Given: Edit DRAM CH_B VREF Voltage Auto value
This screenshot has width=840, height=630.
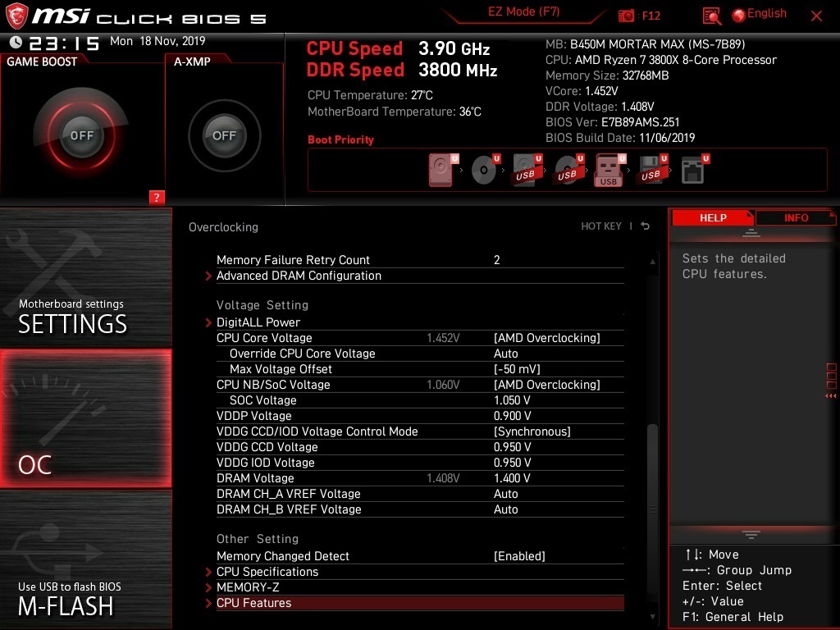Looking at the screenshot, I should [x=505, y=509].
